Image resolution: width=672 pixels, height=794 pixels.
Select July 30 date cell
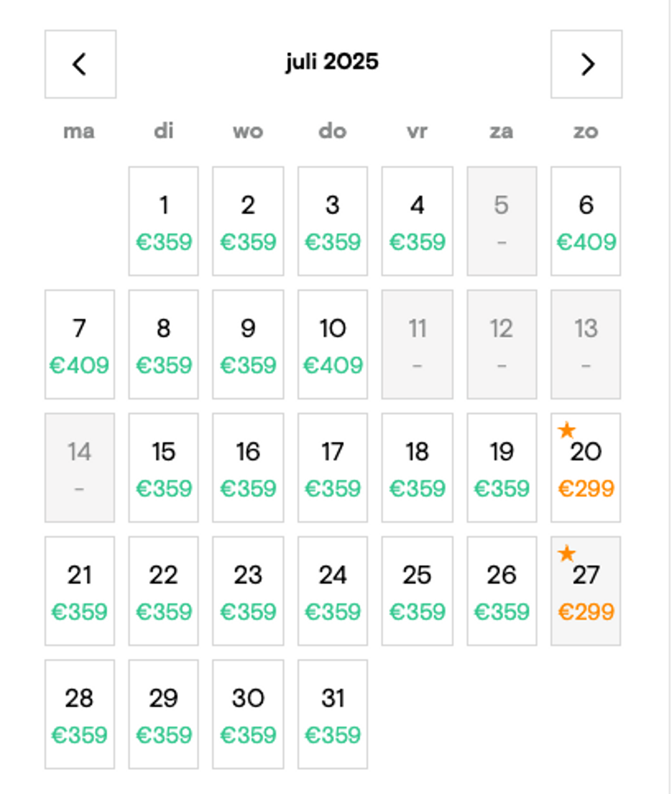(248, 714)
